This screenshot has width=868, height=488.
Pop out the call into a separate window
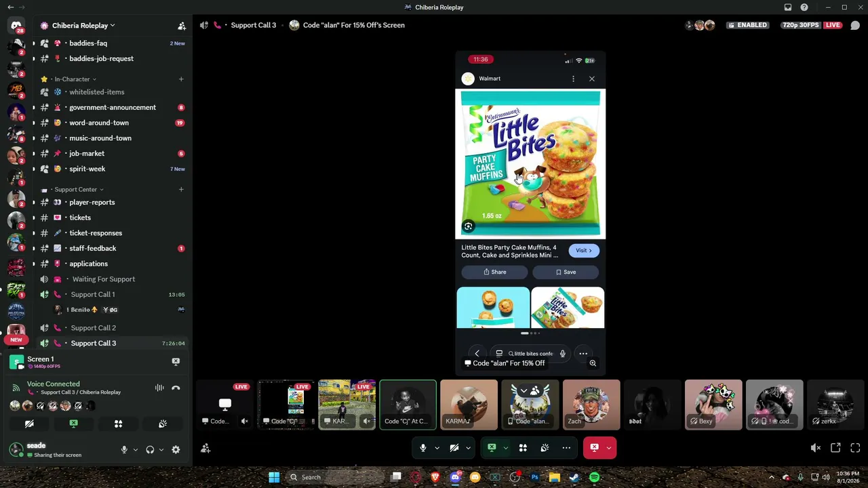click(x=835, y=448)
